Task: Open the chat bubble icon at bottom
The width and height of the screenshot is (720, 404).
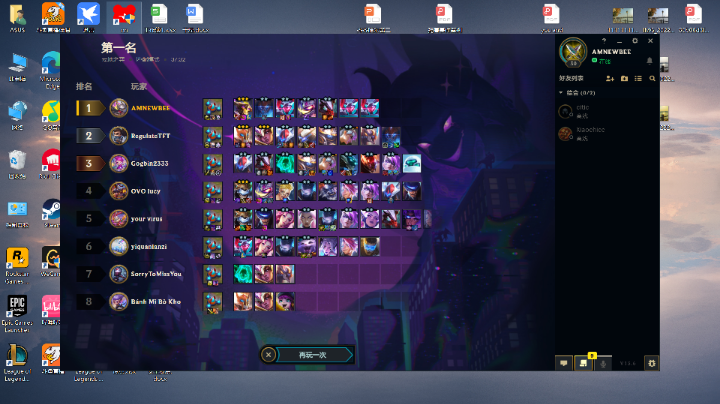Action: [563, 363]
